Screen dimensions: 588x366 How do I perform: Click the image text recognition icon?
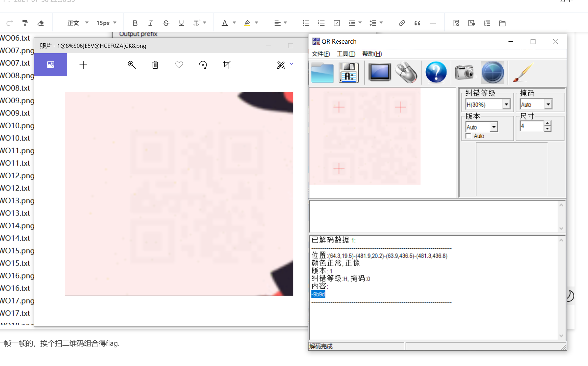point(472,23)
